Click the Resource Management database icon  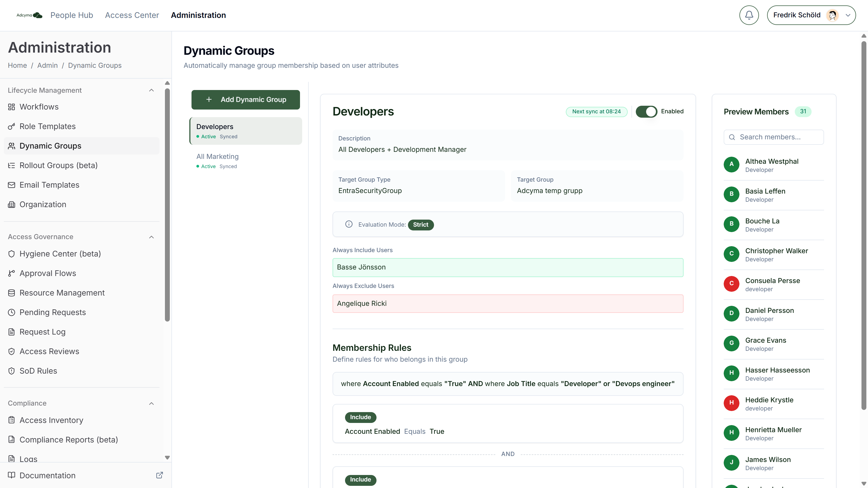11,293
